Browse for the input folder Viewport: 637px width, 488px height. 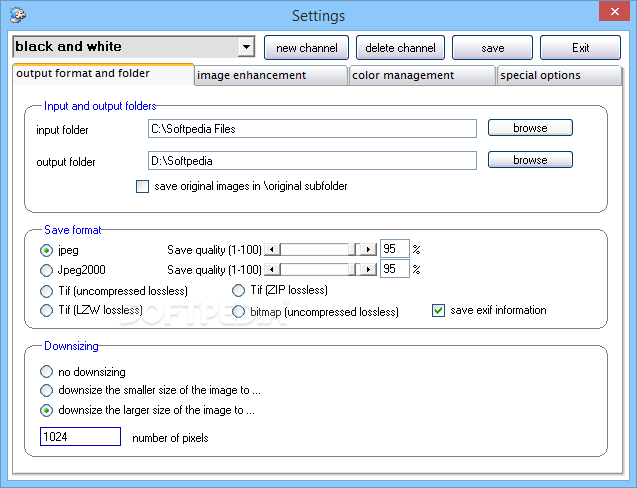point(530,128)
